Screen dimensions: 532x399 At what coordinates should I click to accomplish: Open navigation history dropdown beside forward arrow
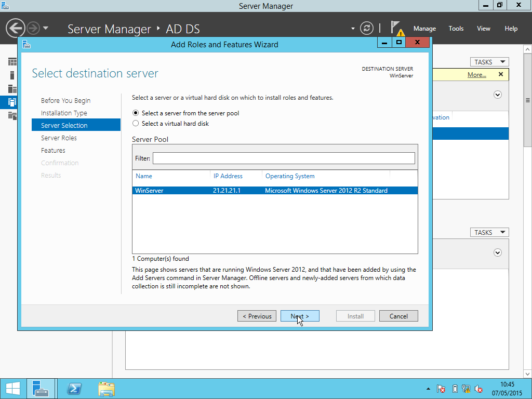tap(46, 28)
